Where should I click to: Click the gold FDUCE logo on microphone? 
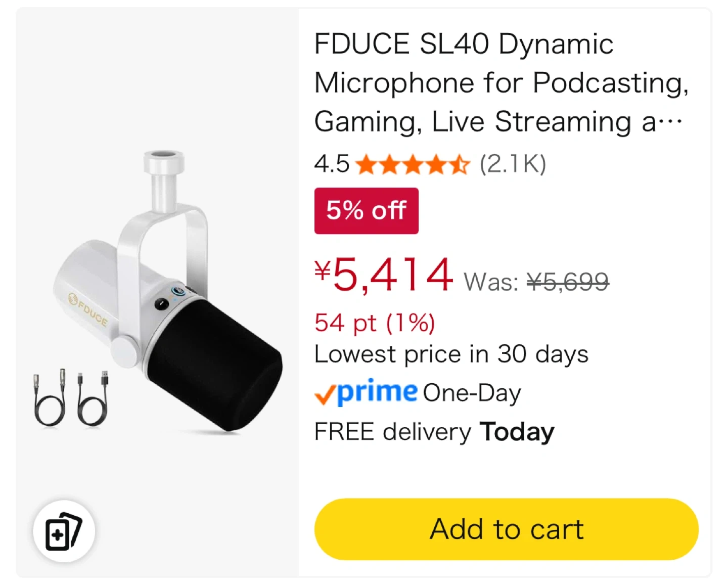(88, 309)
